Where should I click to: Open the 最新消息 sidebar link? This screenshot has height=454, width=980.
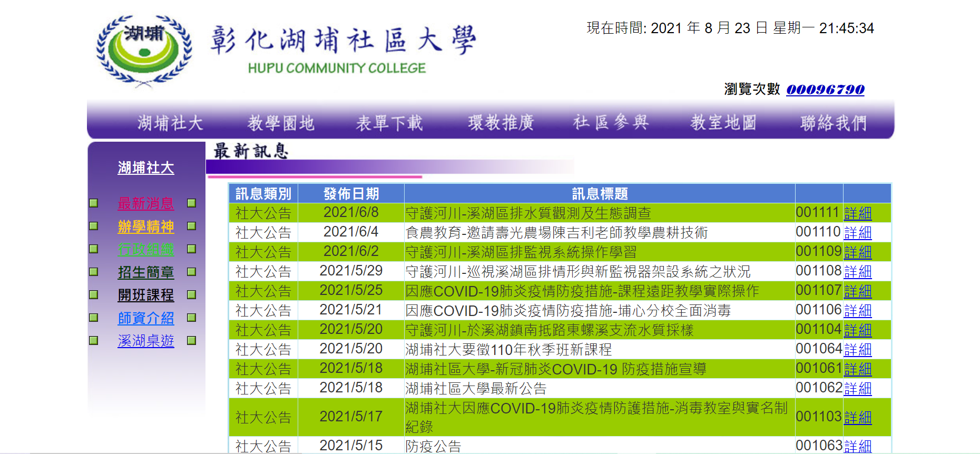pyautogui.click(x=145, y=203)
